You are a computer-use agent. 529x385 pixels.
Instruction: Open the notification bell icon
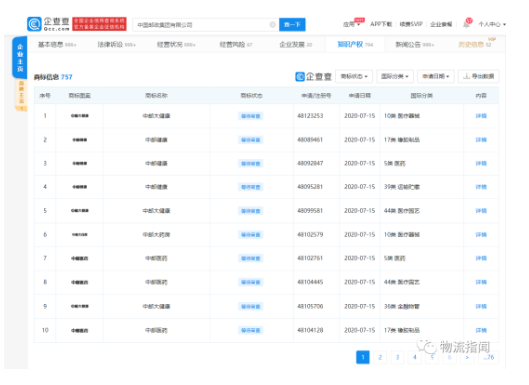tap(466, 24)
